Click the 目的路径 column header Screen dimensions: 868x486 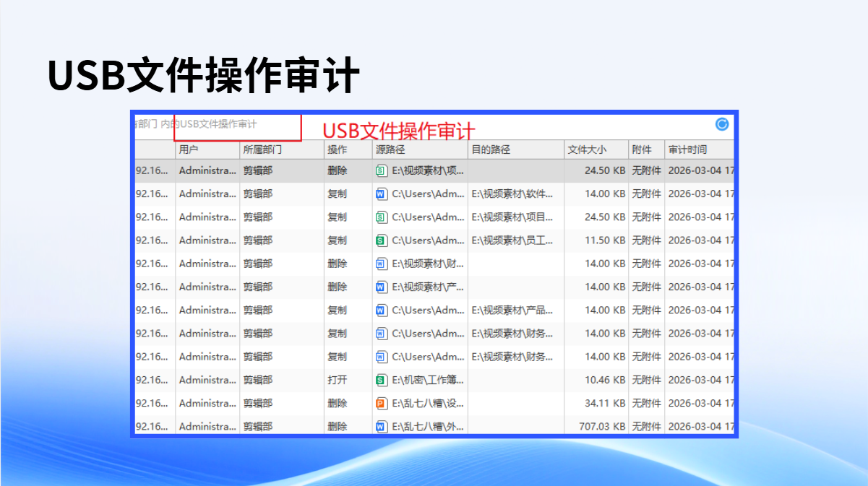click(x=491, y=149)
